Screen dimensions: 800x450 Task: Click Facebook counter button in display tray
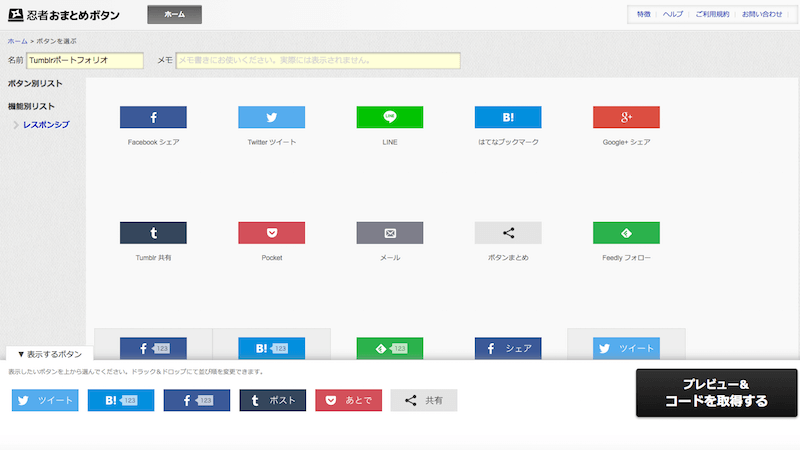[197, 401]
